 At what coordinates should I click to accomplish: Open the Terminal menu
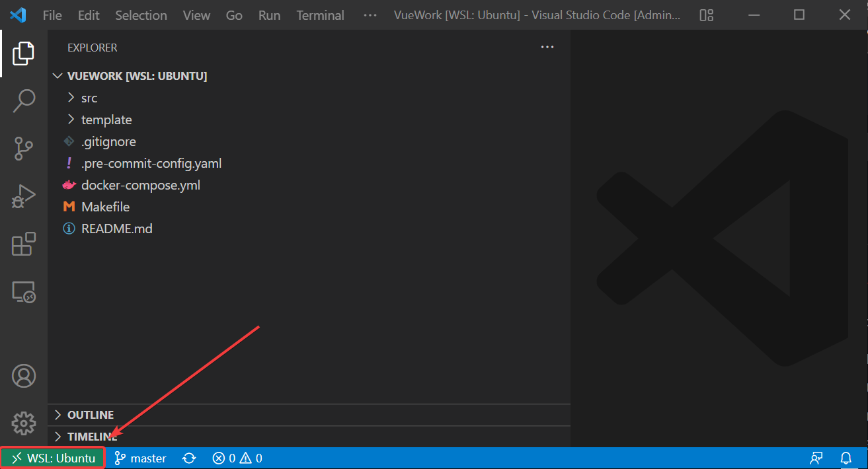tap(320, 15)
